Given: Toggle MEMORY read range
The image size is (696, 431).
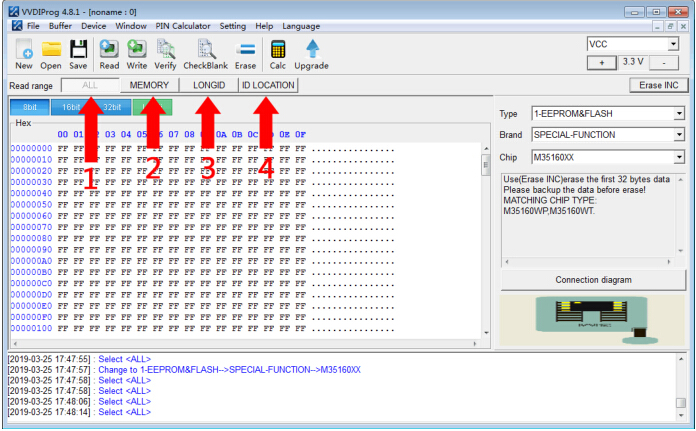Looking at the screenshot, I should (149, 85).
